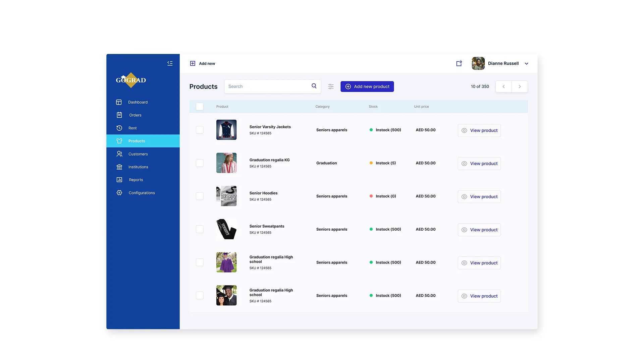Go to previous page with left arrow
The height and width of the screenshot is (362, 644).
click(x=503, y=86)
